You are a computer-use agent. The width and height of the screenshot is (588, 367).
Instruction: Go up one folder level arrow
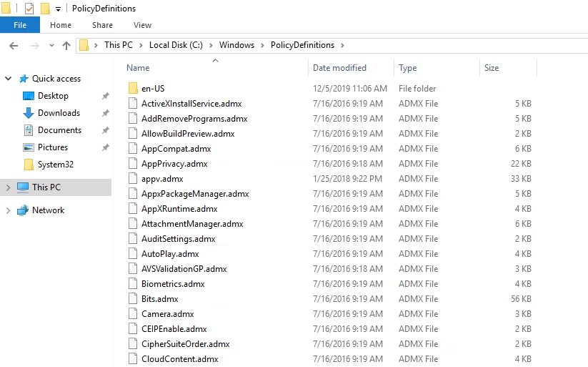[x=66, y=46]
